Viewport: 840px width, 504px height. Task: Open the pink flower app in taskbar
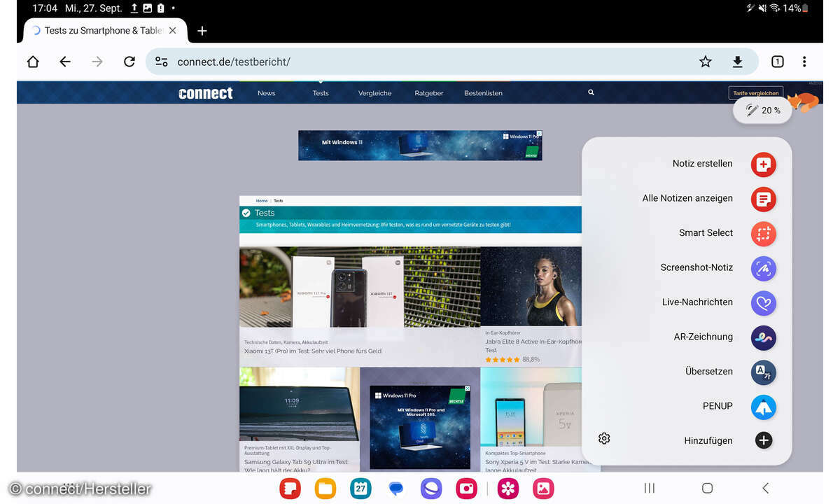(508, 488)
